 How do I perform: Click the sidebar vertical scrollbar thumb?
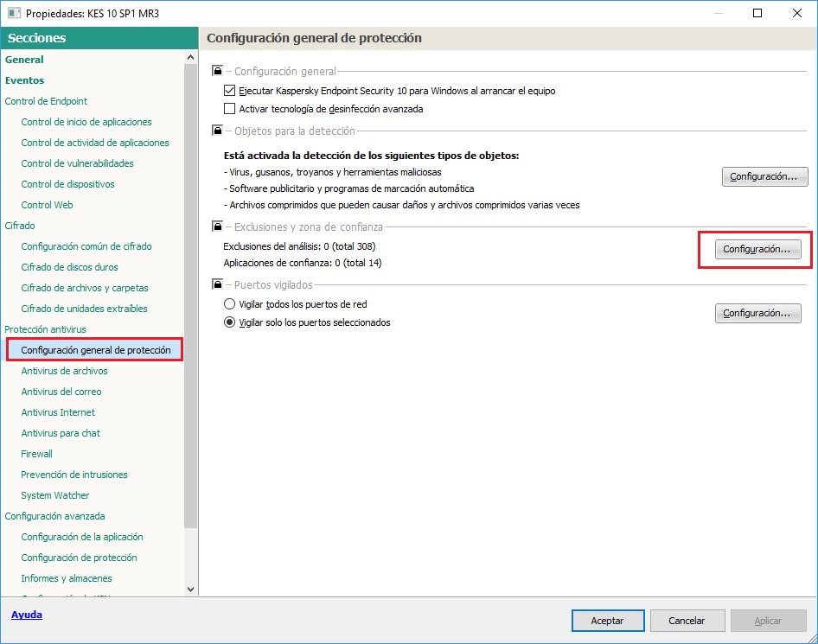pyautogui.click(x=190, y=296)
